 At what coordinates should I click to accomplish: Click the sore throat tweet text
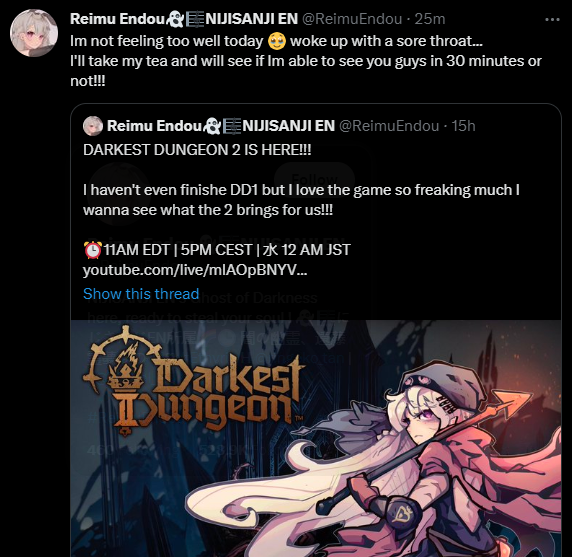coord(306,61)
